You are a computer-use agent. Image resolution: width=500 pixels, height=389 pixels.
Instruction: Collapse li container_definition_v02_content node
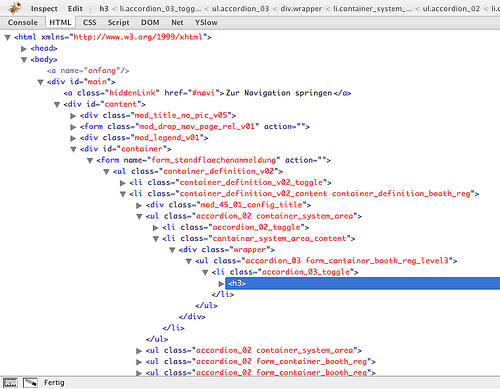point(123,194)
